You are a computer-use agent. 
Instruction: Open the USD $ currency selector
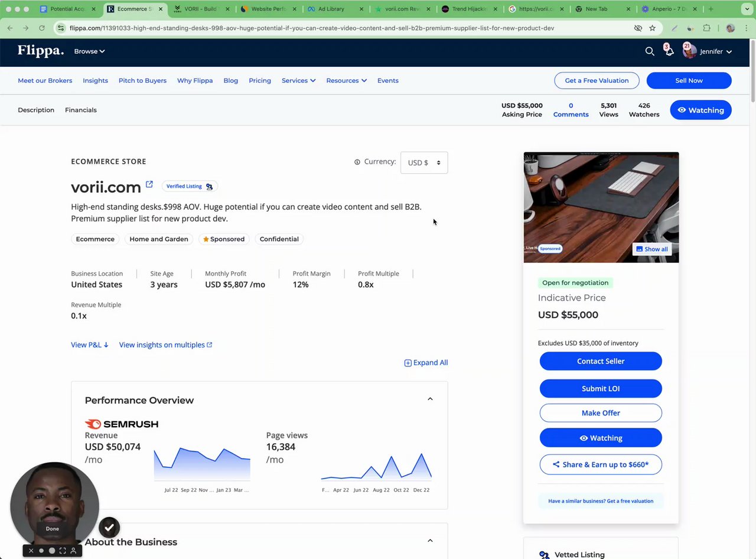tap(424, 162)
